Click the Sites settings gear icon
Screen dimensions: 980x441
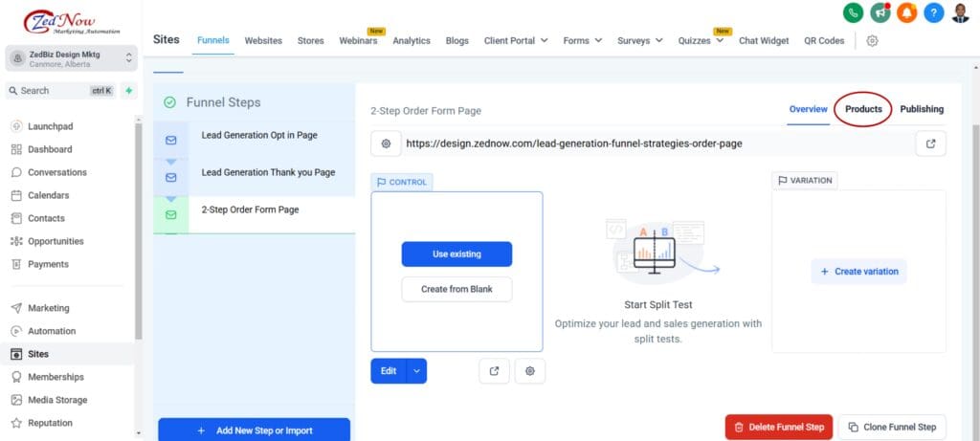tap(872, 40)
